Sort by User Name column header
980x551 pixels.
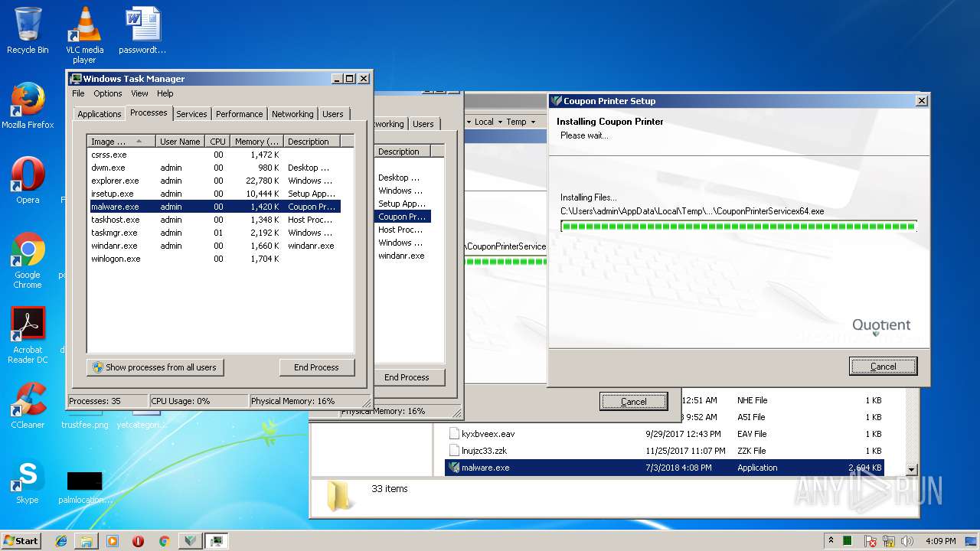180,142
